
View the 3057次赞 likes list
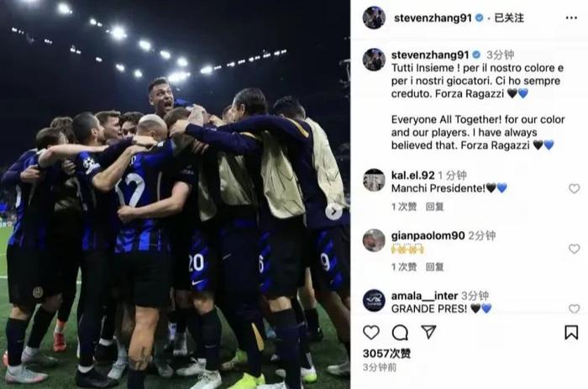click(386, 354)
